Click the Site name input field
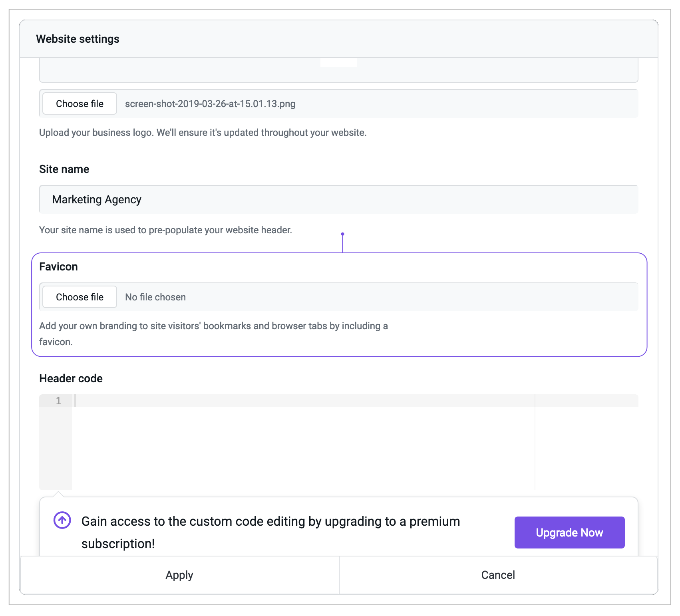Image resolution: width=680 pixels, height=616 pixels. 338,199
